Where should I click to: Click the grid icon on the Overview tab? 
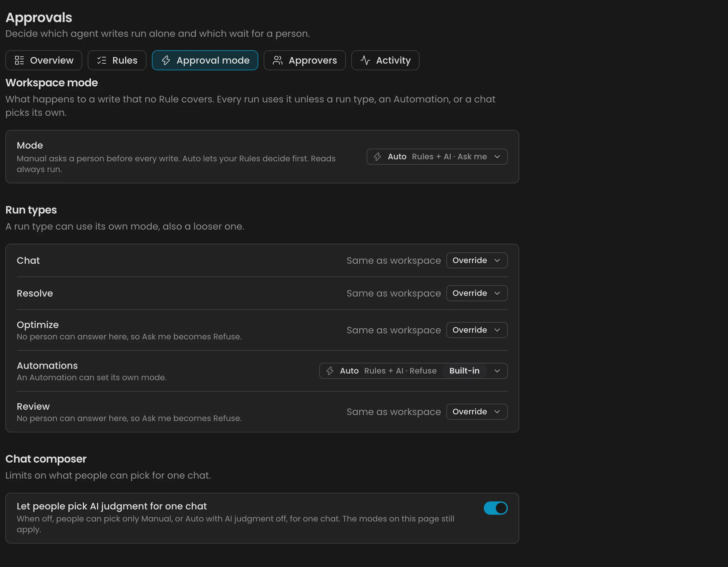19,60
